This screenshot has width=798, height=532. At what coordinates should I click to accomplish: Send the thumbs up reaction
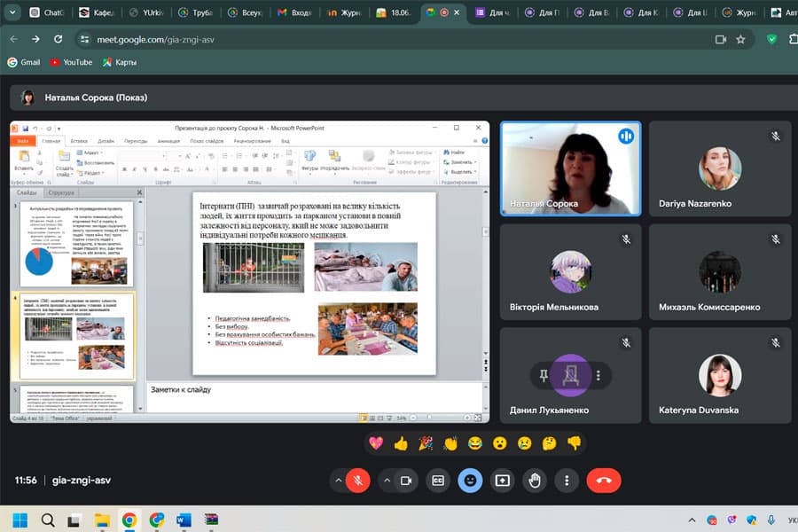coord(401,442)
